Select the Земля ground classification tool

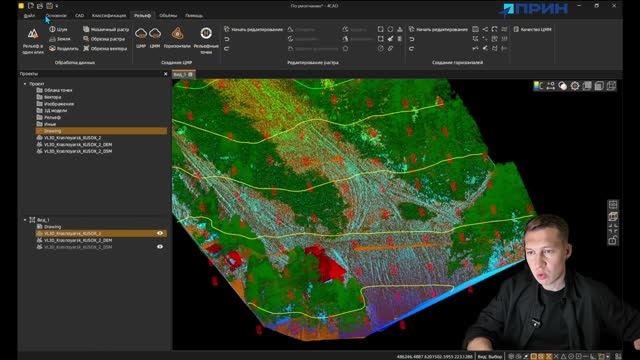(60, 39)
